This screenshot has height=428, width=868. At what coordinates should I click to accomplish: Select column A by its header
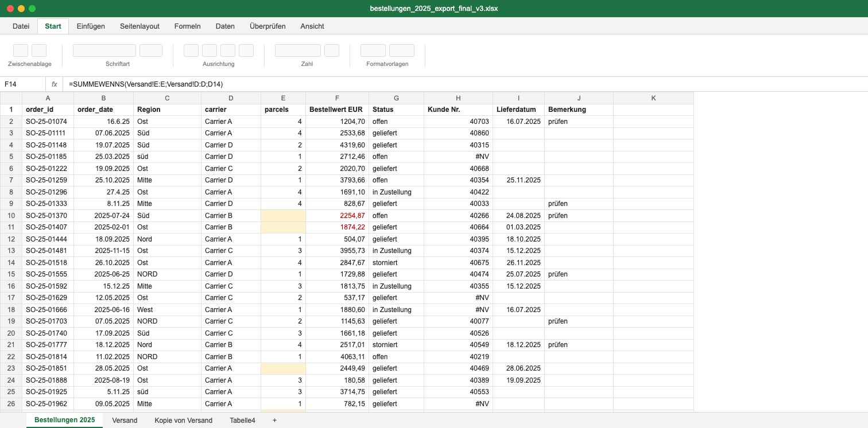coord(48,98)
